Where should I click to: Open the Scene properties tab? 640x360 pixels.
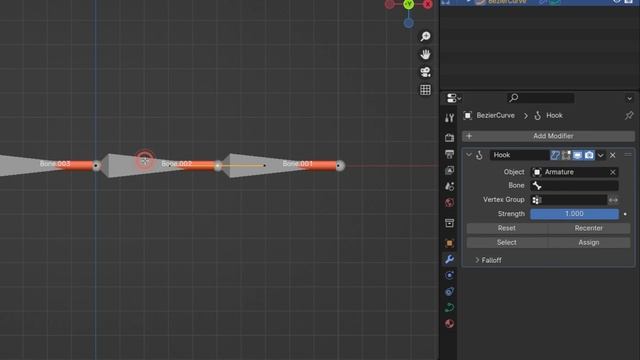tap(449, 187)
